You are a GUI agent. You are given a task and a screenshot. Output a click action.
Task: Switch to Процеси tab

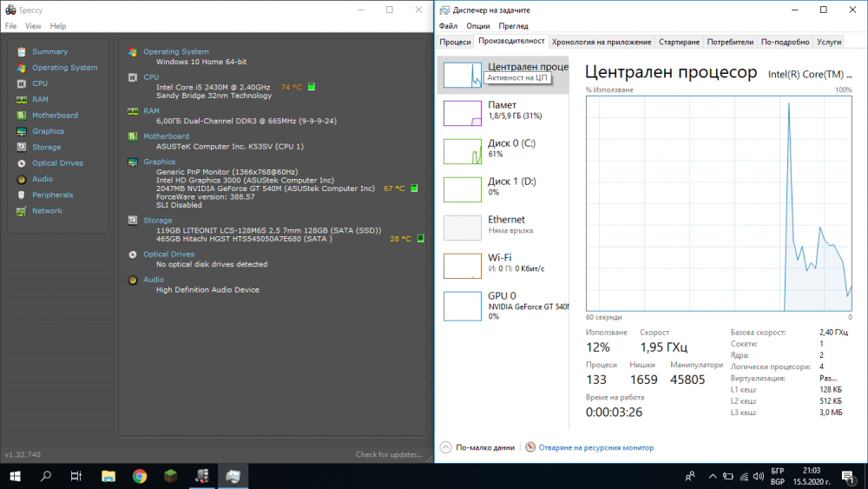[x=455, y=42]
